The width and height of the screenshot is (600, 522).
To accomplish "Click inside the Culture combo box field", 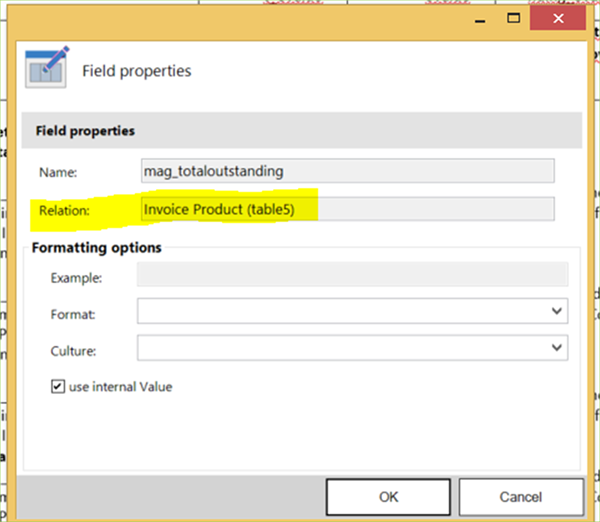I will tap(340, 348).
